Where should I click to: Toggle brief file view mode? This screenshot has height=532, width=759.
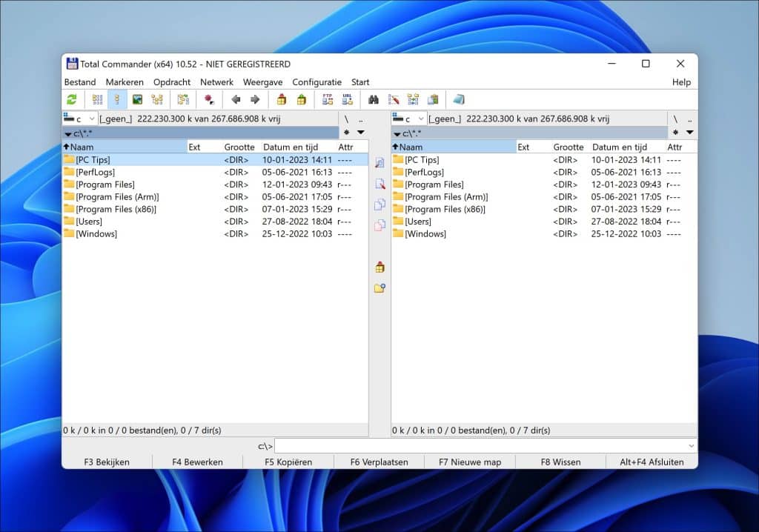(x=97, y=99)
